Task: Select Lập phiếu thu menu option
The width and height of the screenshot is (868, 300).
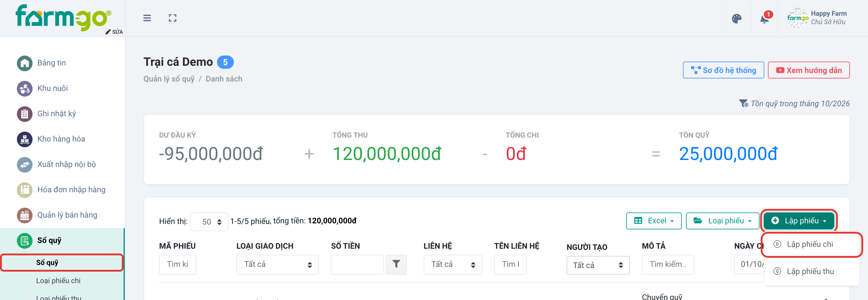Action: tap(811, 271)
